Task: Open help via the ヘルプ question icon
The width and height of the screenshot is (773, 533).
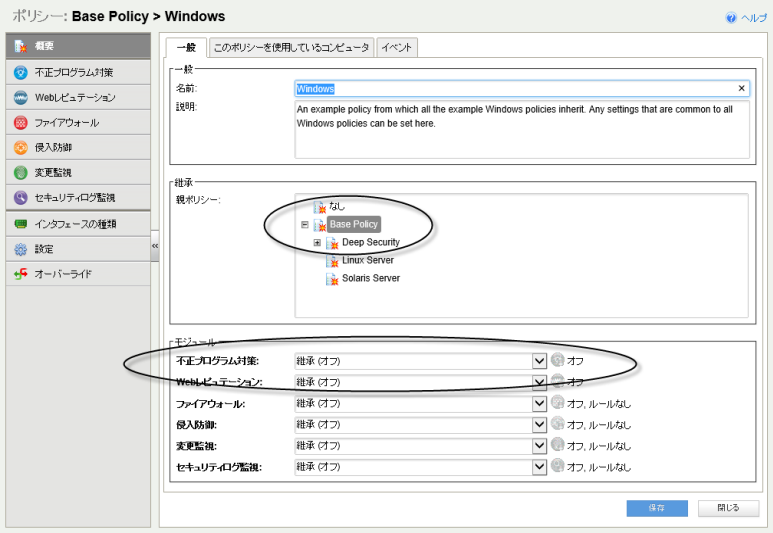Action: [x=732, y=18]
